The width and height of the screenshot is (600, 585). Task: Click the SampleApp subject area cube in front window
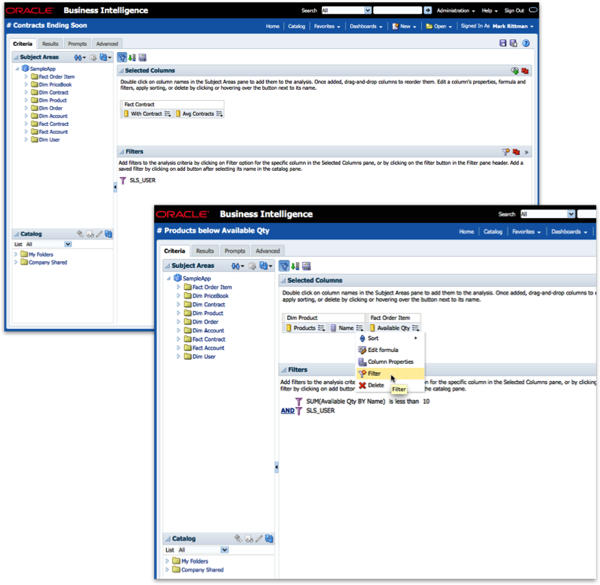click(x=178, y=278)
